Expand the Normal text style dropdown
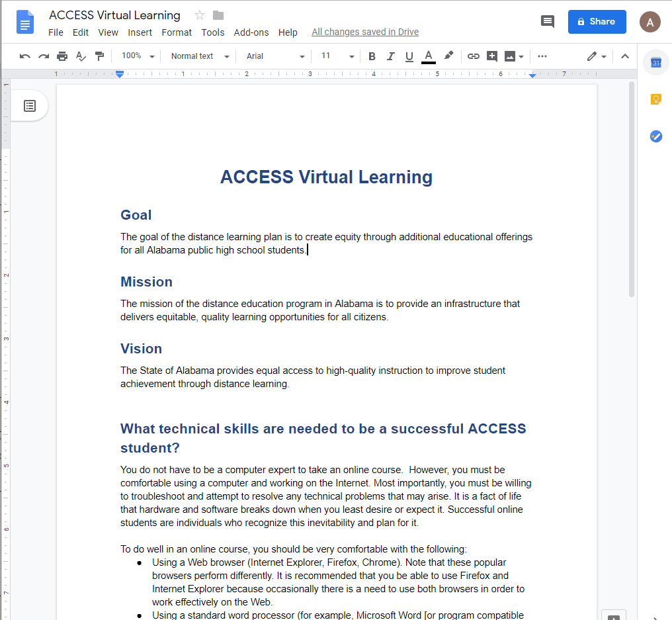The width and height of the screenshot is (672, 620). 200,56
